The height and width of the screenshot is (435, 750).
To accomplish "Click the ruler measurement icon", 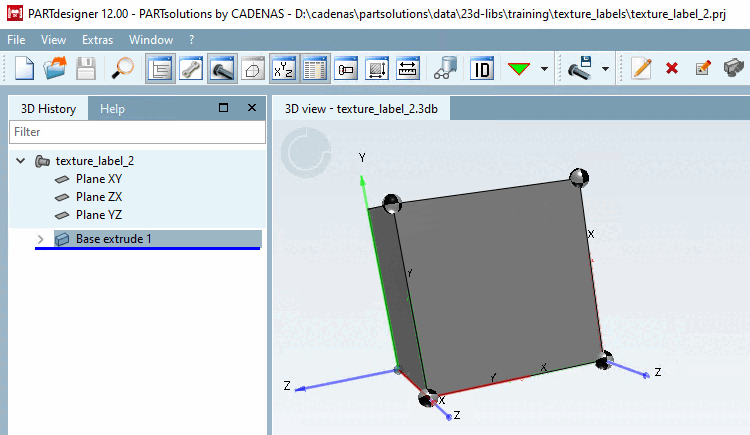I will pyautogui.click(x=408, y=69).
